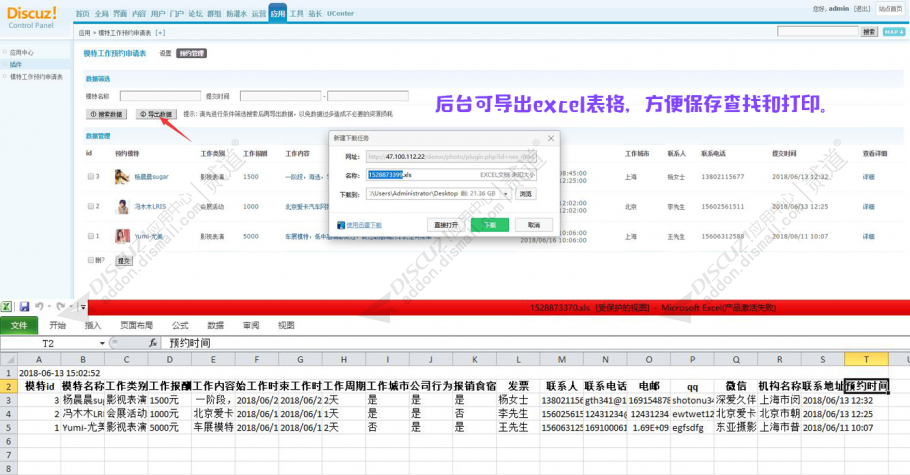Open the Excel Name Box dropdown arrow

click(x=102, y=343)
